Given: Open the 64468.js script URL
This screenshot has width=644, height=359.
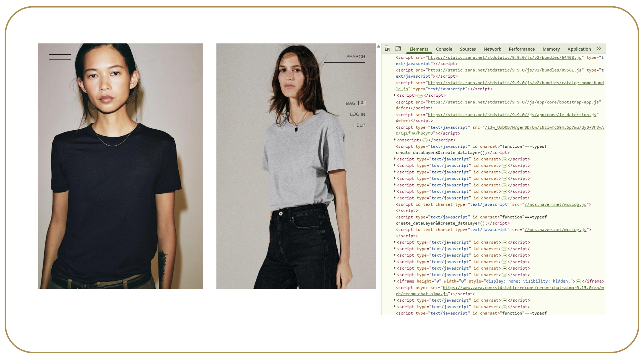Looking at the screenshot, I should click(504, 57).
